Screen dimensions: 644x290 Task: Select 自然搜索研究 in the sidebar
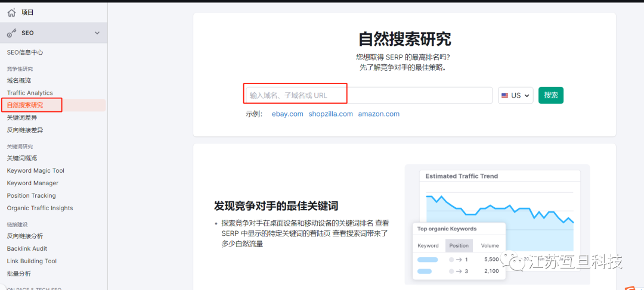coord(25,105)
